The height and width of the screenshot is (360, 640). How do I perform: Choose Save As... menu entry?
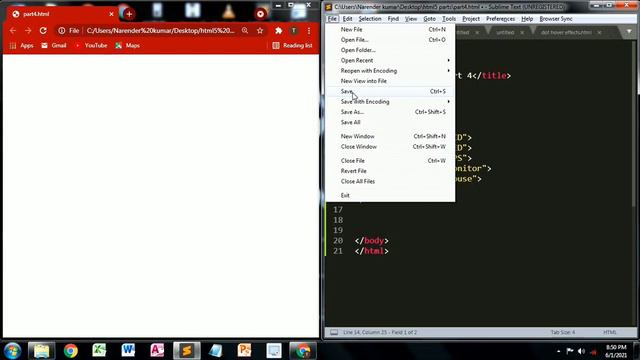pos(390,112)
